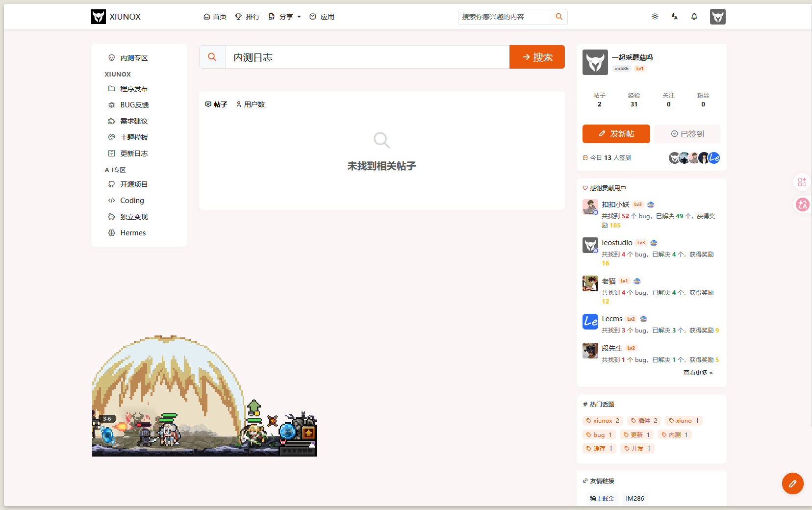Open contributor leostudio profile

(617, 243)
